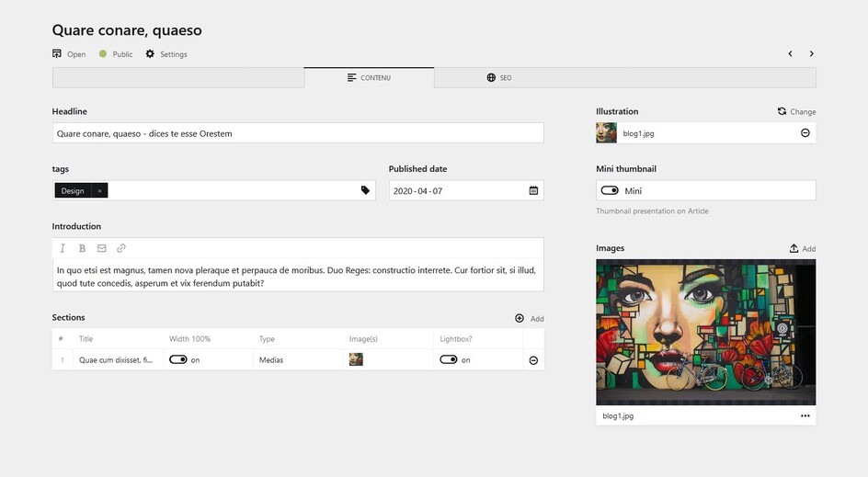Go to previous article with left chevron
Screen dimensions: 868x477
point(790,53)
